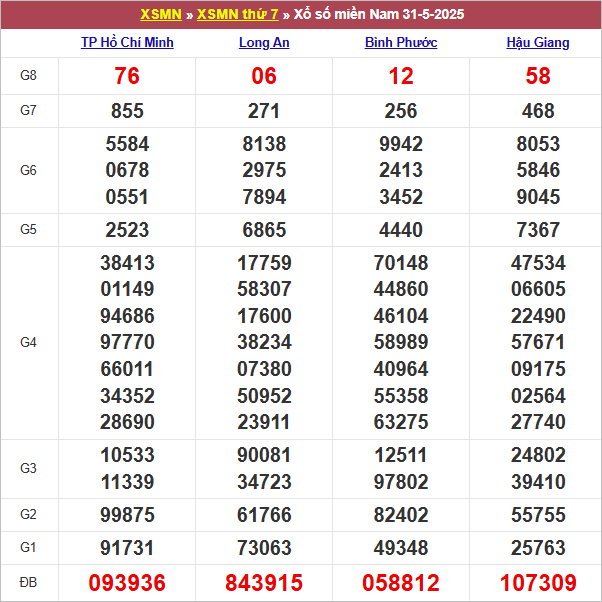Open the XSMN breadcrumb link
This screenshot has width=602, height=602.
point(161,14)
